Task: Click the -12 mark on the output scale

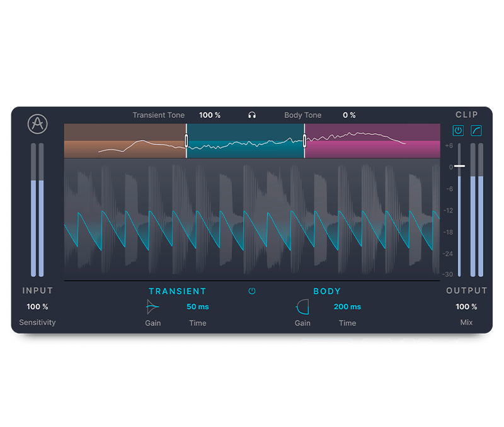Action: (449, 211)
